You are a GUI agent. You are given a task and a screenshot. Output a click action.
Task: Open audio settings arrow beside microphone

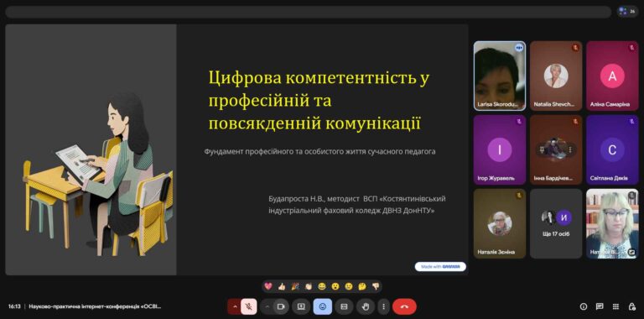click(235, 306)
